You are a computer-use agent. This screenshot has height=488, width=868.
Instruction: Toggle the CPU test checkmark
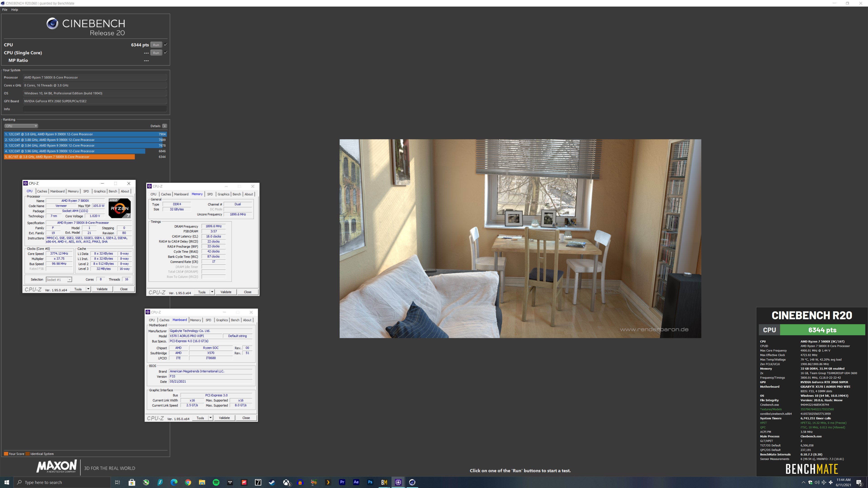[x=165, y=45]
